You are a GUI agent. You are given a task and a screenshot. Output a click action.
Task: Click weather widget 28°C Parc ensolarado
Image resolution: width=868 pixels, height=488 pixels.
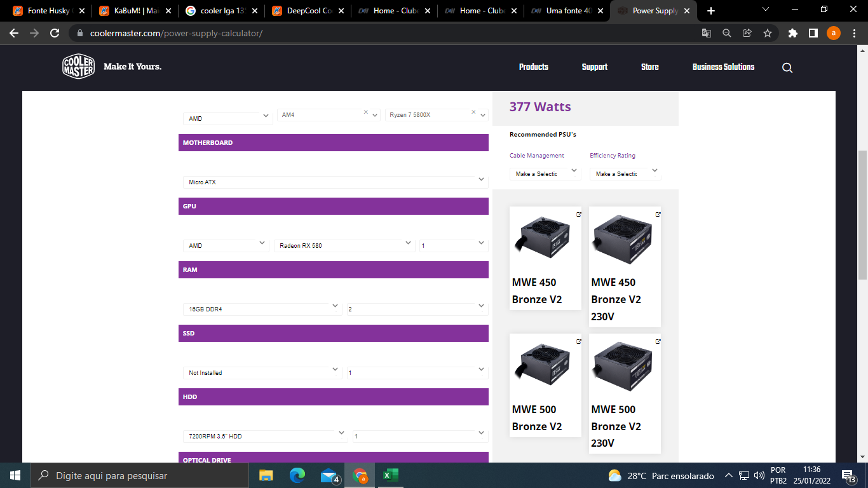pos(661,475)
